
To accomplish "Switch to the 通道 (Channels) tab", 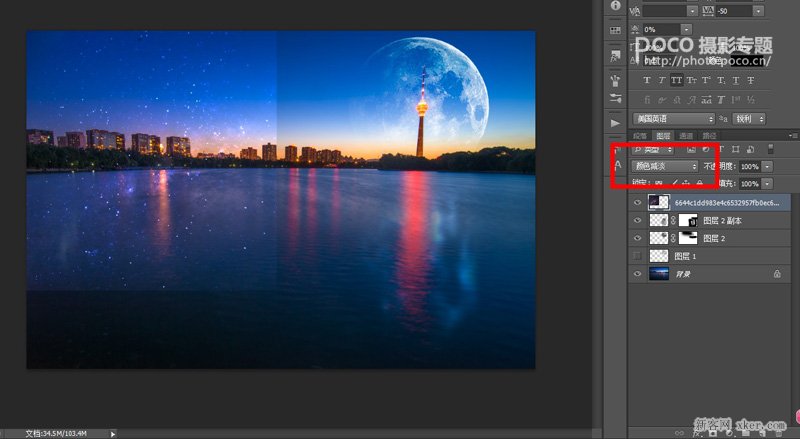I will point(686,135).
